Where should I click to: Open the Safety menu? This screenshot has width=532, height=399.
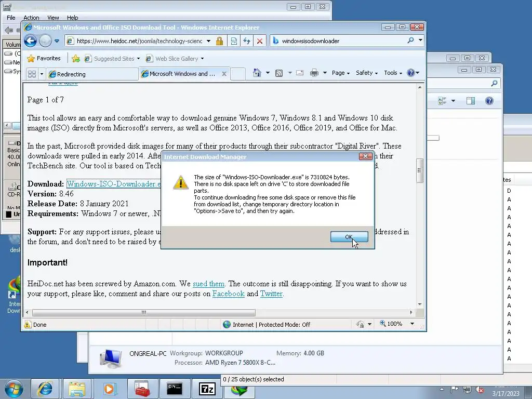[x=366, y=73]
